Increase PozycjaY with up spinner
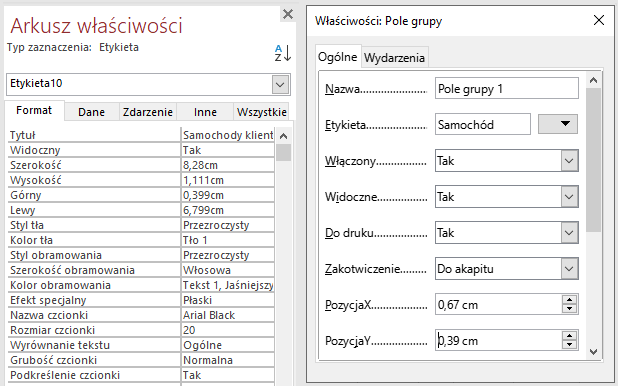The width and height of the screenshot is (618, 386). [570, 336]
